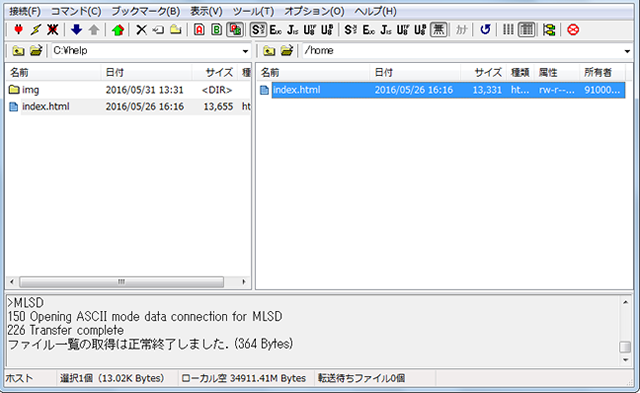Click the black X Delete icon
Viewport: 640px width, 393px height.
[142, 29]
